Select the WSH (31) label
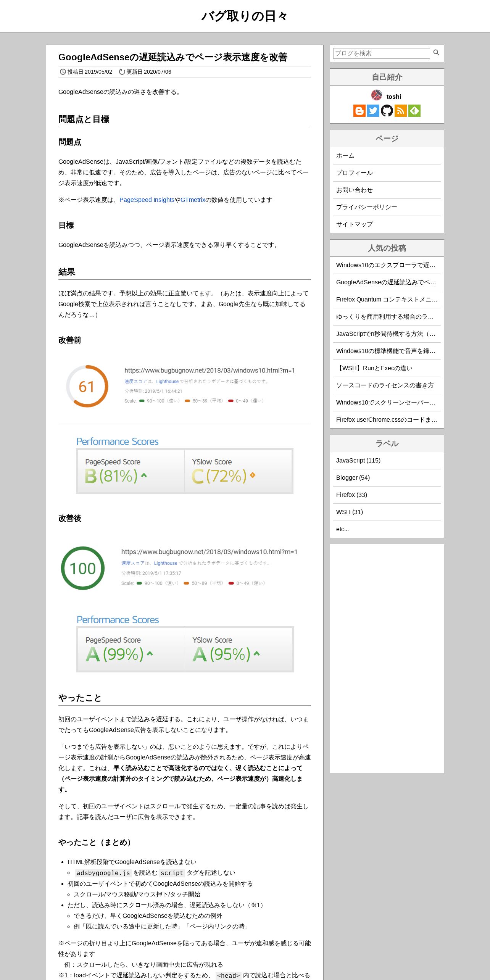Screen dimensions: 490x980 [387, 512]
